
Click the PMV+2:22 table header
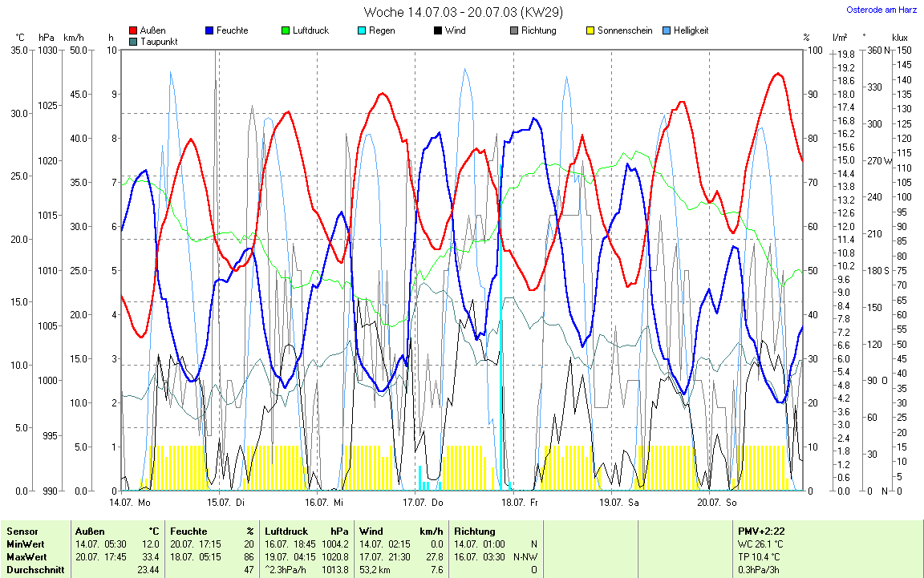[x=763, y=532]
